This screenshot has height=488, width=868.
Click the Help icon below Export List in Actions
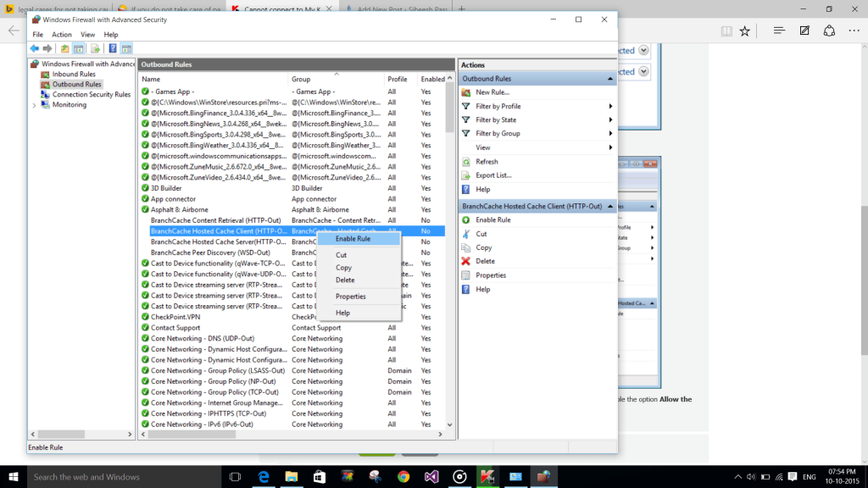click(x=466, y=189)
